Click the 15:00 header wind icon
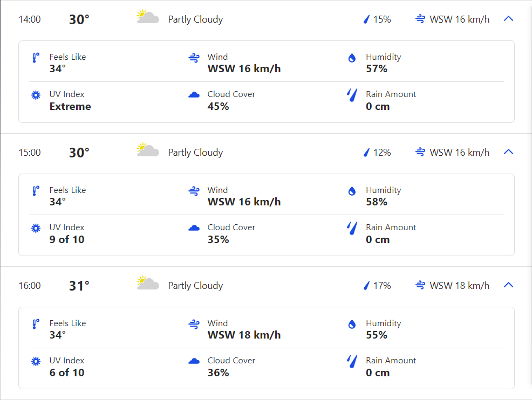532x400 pixels. coord(420,153)
